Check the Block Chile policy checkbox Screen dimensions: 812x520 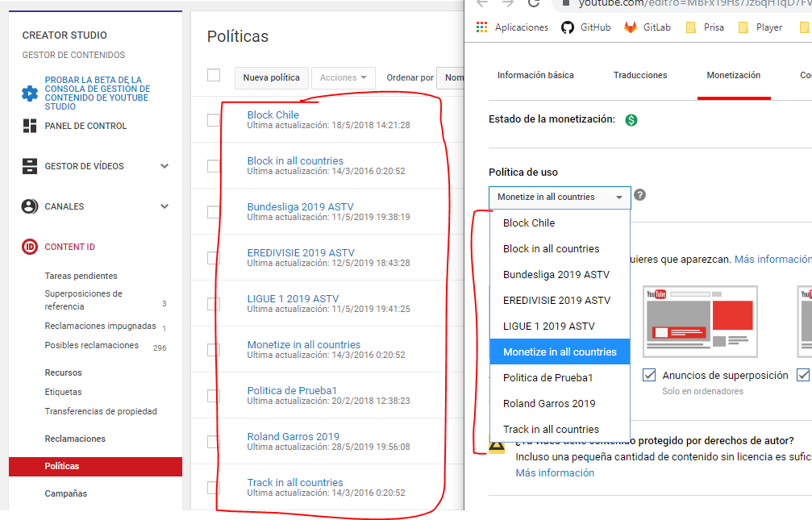click(x=214, y=120)
